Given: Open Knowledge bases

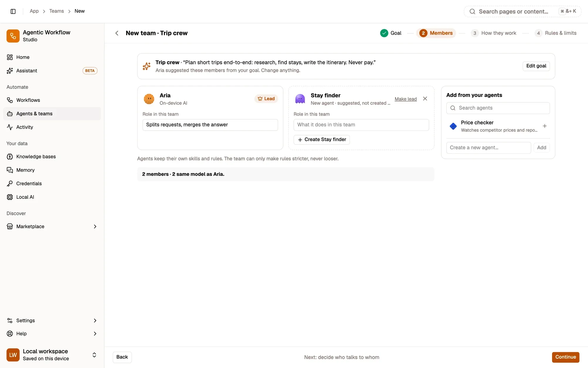Looking at the screenshot, I should point(52,157).
